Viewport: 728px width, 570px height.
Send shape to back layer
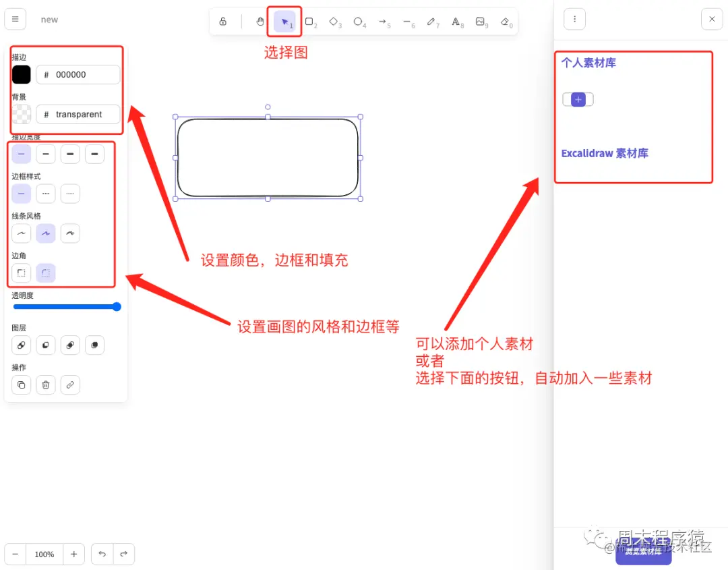click(x=22, y=345)
